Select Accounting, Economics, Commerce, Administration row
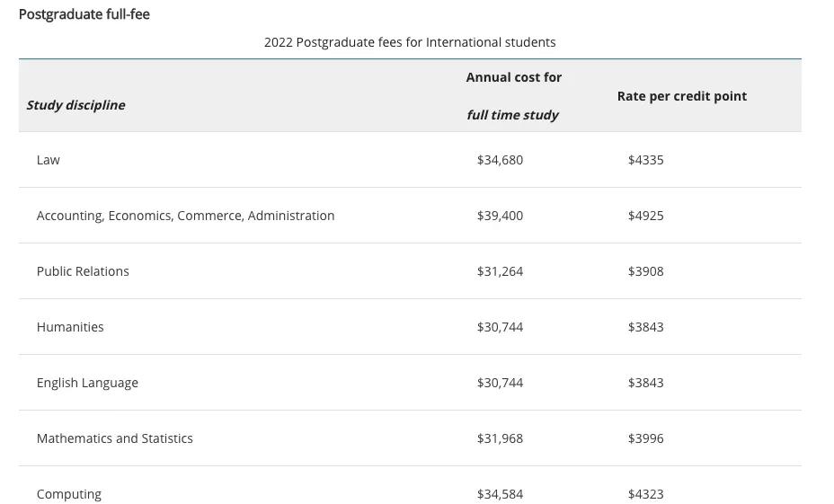Viewport: 834px width, 504px height. pyautogui.click(x=185, y=216)
